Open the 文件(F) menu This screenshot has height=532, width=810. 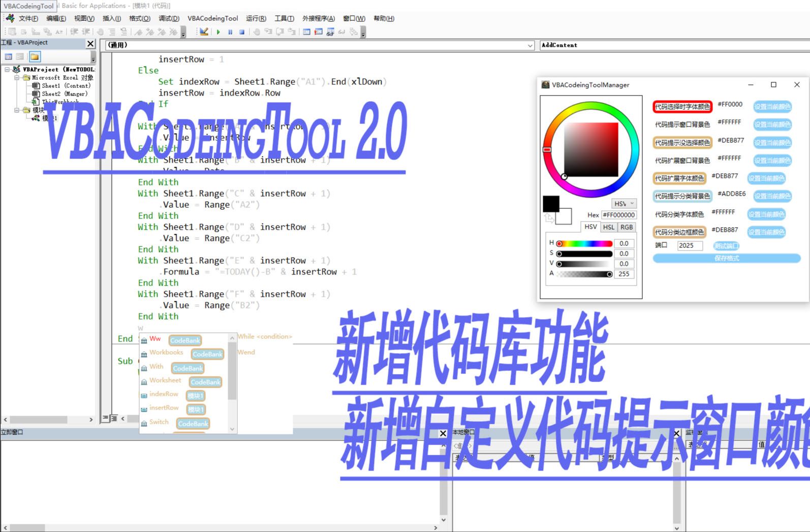(x=28, y=18)
